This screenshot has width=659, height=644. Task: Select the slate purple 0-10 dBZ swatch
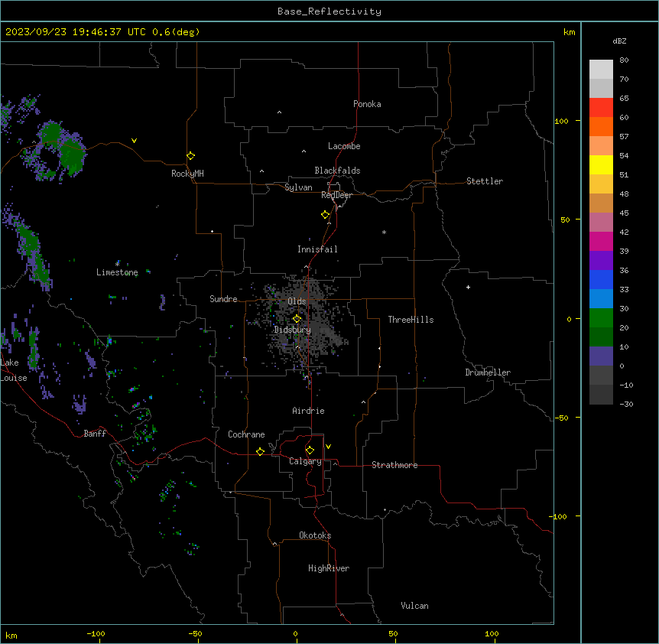(601, 356)
